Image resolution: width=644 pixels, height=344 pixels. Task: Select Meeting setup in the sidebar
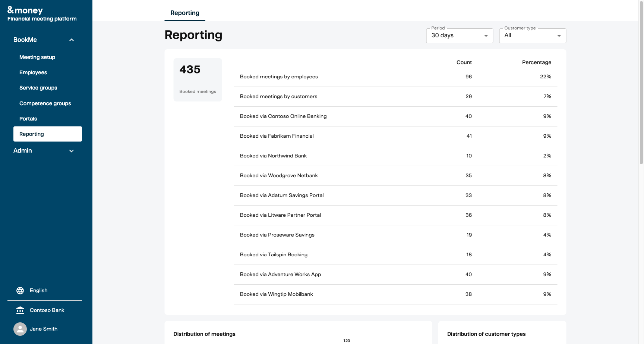[37, 57]
